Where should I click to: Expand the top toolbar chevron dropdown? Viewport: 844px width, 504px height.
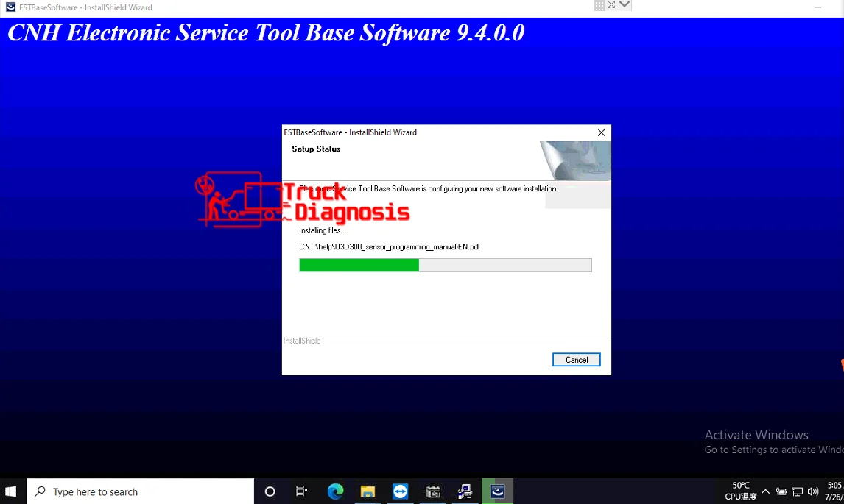coord(625,5)
